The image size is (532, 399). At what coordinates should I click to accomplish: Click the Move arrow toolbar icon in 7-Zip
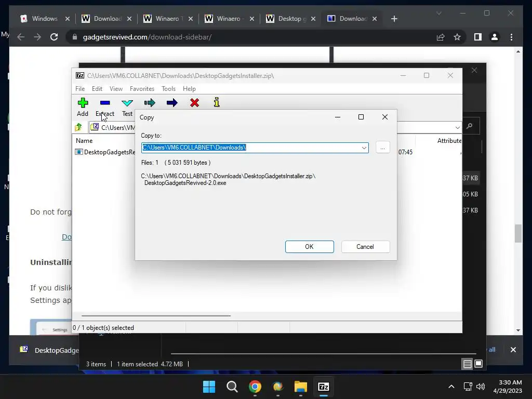click(172, 103)
